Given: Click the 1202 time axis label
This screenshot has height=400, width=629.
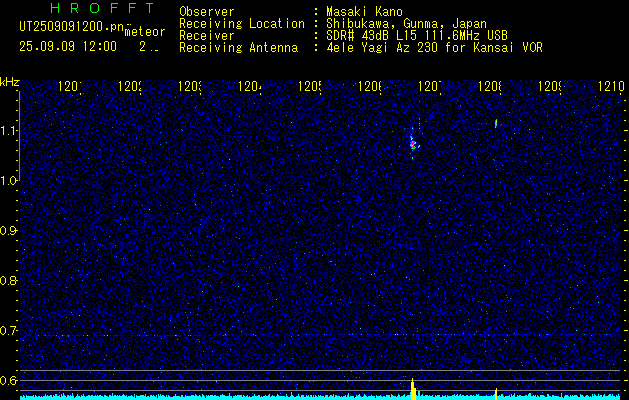Looking at the screenshot, I should click(130, 86).
